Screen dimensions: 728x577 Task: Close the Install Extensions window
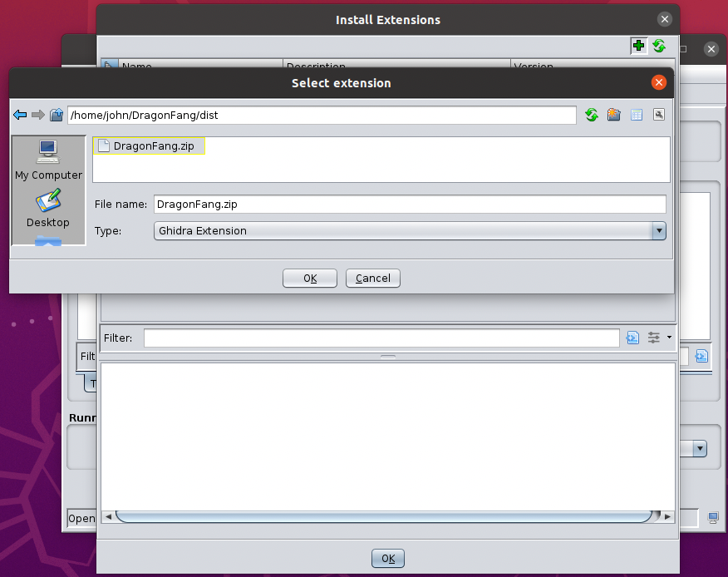[x=664, y=19]
